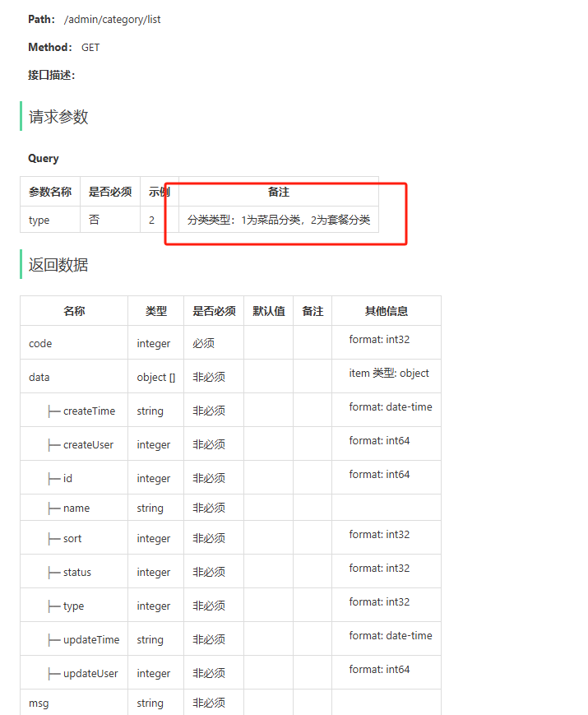Viewport: 588px width, 715px height.
Task: Select the msg field row name
Action: click(39, 703)
